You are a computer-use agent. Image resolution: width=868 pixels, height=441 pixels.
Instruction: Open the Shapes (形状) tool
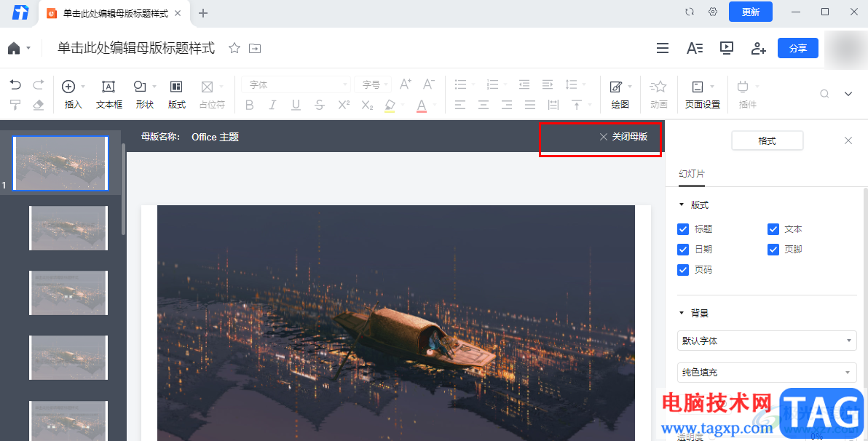[144, 94]
